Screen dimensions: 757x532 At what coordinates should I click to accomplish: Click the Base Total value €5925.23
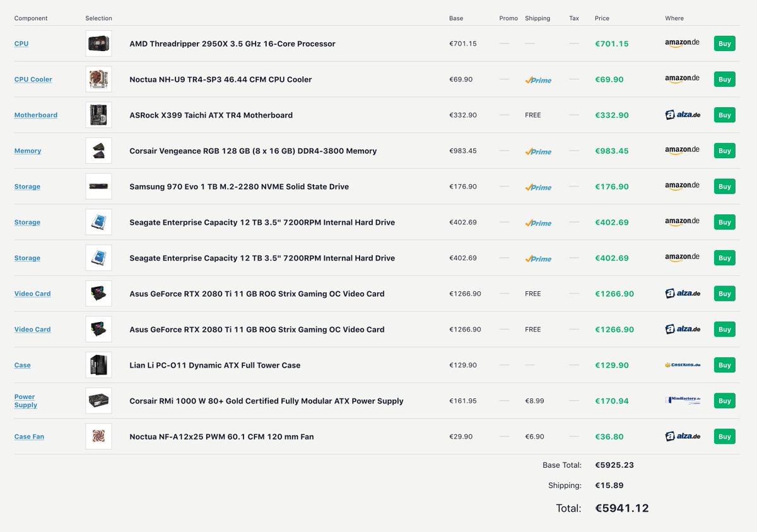[614, 465]
